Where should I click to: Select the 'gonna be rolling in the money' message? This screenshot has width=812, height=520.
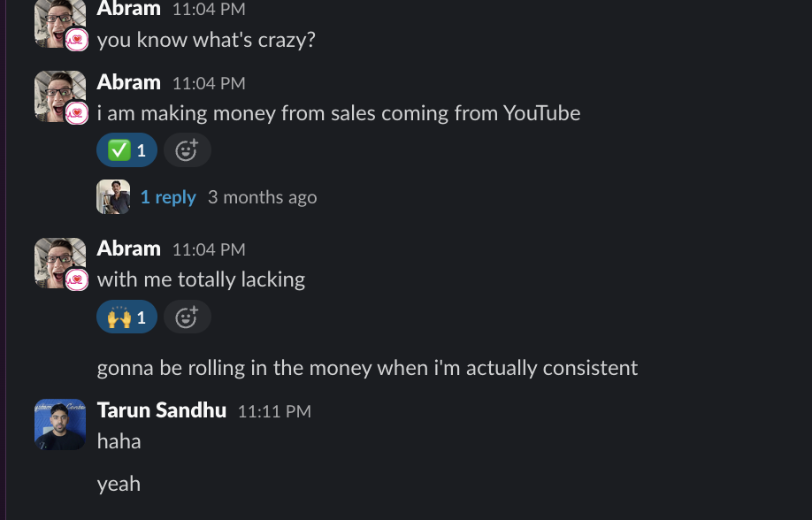367,368
